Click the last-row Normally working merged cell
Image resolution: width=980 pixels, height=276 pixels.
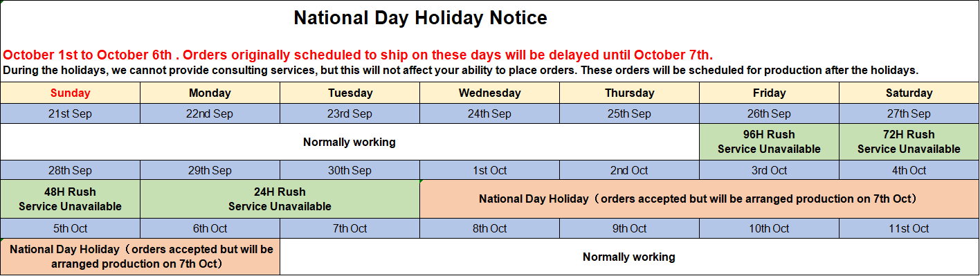tap(629, 257)
